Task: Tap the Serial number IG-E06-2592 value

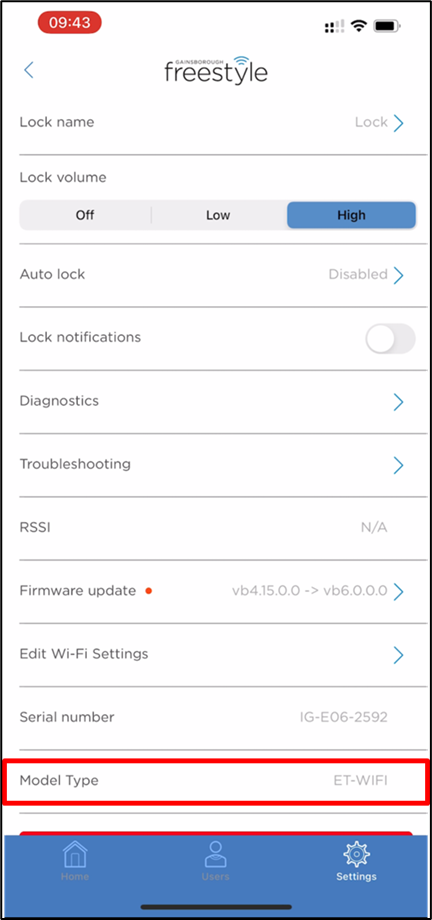Action: 343,717
